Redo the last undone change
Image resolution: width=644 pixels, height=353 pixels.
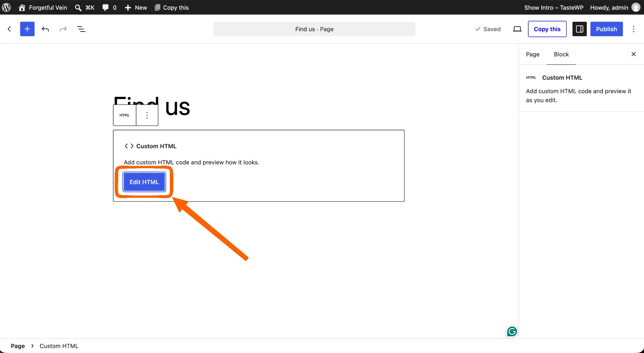[63, 29]
